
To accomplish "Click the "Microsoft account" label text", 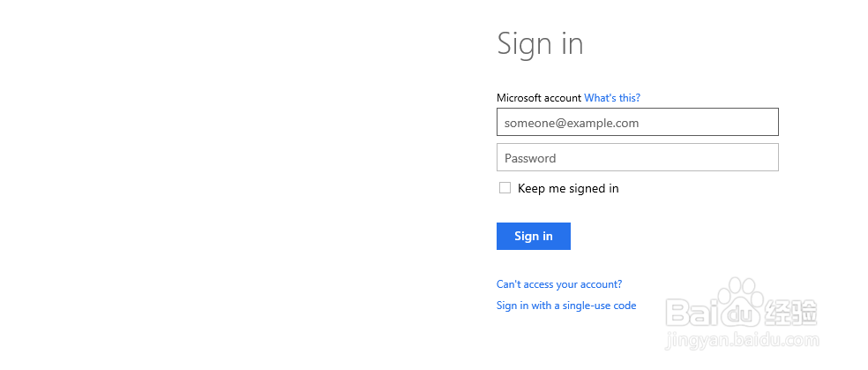I will (x=539, y=98).
